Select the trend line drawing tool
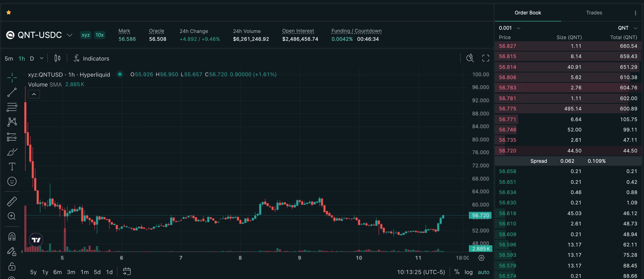The height and width of the screenshot is (279, 644). (12, 92)
